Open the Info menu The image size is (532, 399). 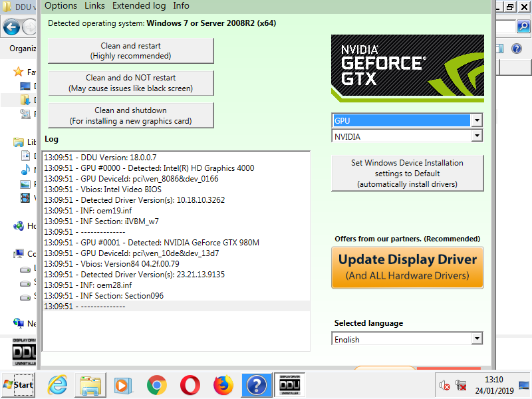click(181, 6)
